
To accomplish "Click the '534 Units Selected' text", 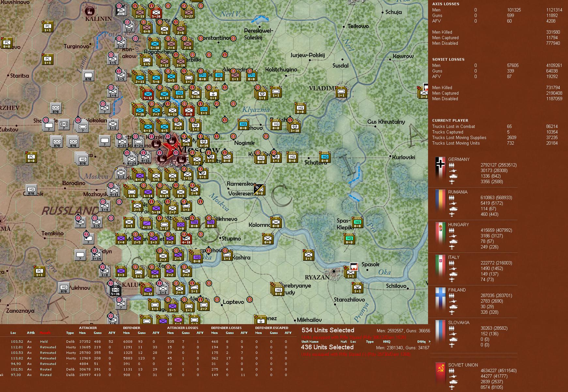I will pos(328,330).
